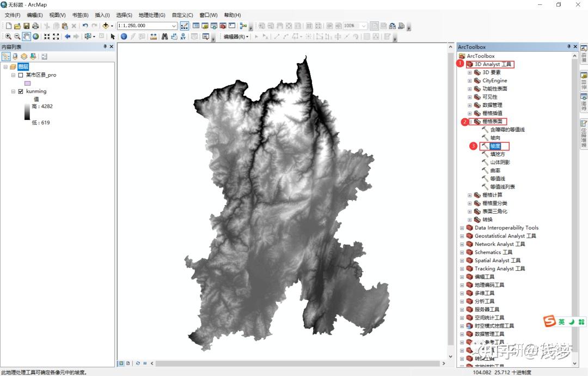Select the Zoom Out tool
Screen dimensions: 588x376
[x=17, y=37]
